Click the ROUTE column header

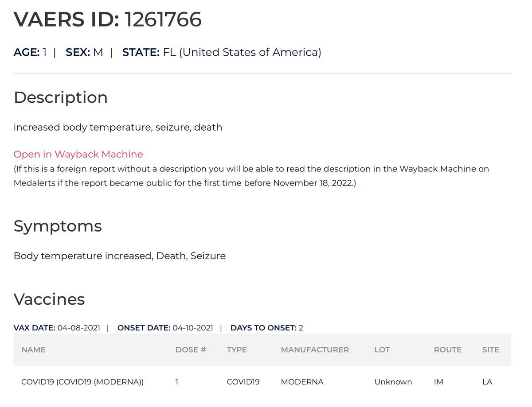[448, 349]
